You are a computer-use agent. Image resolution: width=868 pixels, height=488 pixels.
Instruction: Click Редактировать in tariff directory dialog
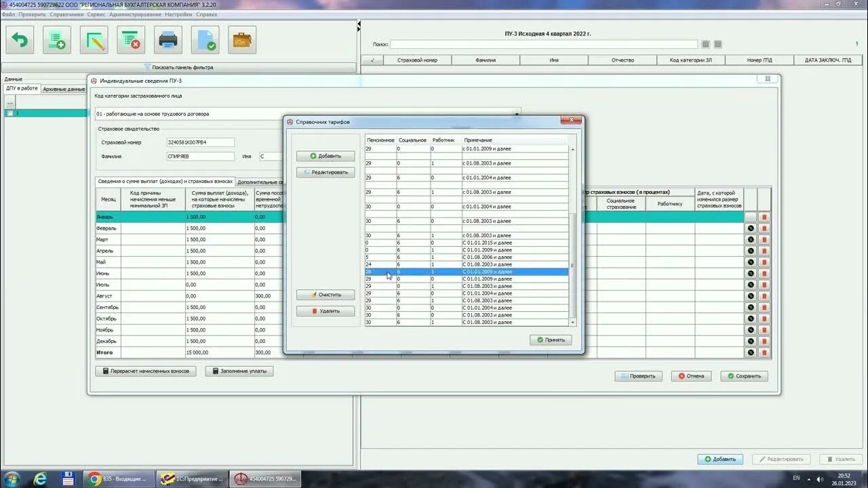point(325,172)
